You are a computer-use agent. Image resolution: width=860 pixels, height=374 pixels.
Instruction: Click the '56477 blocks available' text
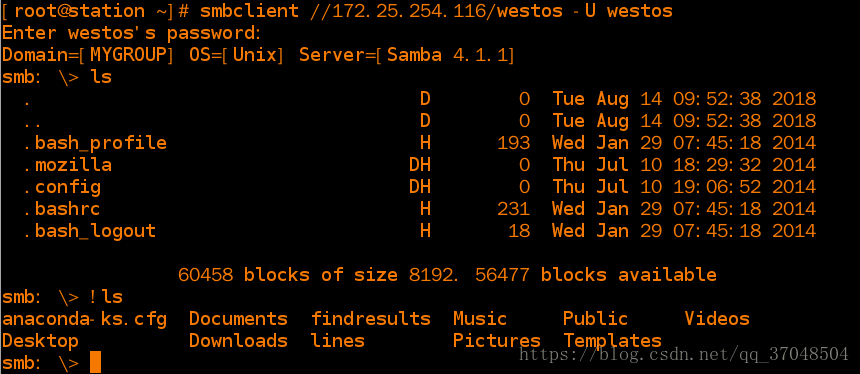(x=596, y=274)
